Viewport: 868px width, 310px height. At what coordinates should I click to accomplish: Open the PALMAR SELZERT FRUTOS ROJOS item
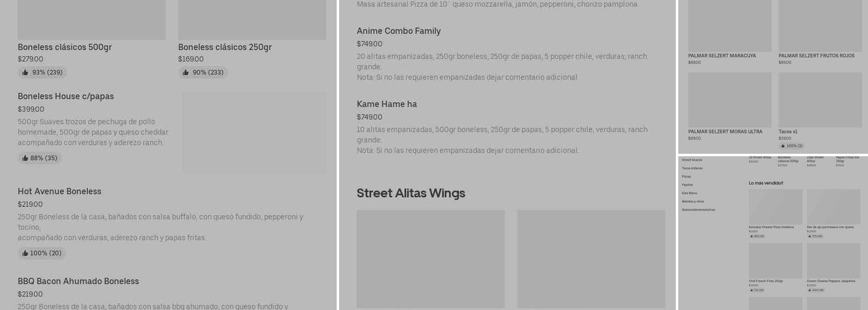tap(817, 56)
